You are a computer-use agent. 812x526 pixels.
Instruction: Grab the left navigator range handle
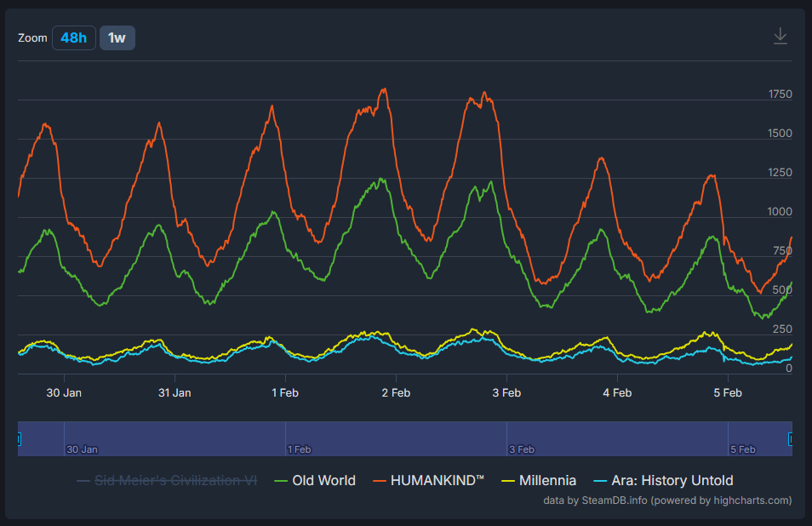[18, 439]
